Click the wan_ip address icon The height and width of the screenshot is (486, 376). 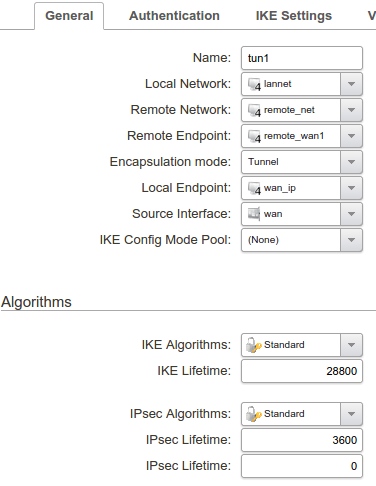(x=254, y=188)
